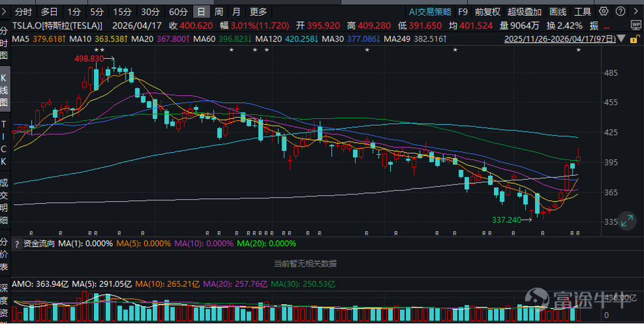Image resolution: width=644 pixels, height=324 pixels.
Task: Click the 当前暂无相关数据 message
Action: click(305, 264)
